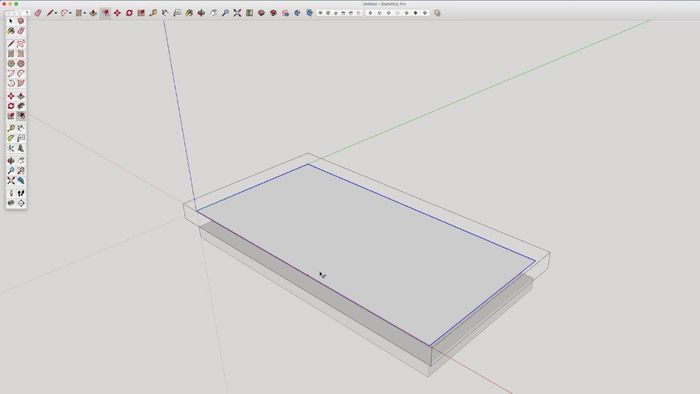Choose the Walk footprints tool
Screen dimensions: 700x394
(21, 193)
